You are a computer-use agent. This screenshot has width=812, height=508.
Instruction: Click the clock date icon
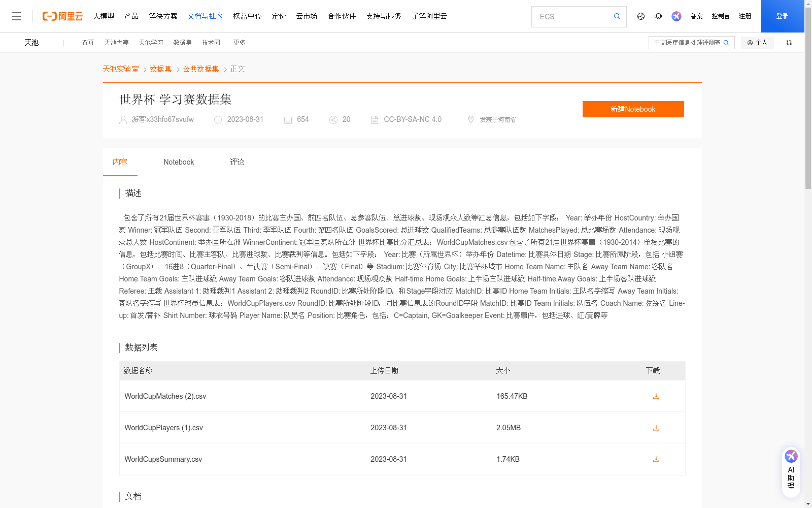tap(218, 120)
